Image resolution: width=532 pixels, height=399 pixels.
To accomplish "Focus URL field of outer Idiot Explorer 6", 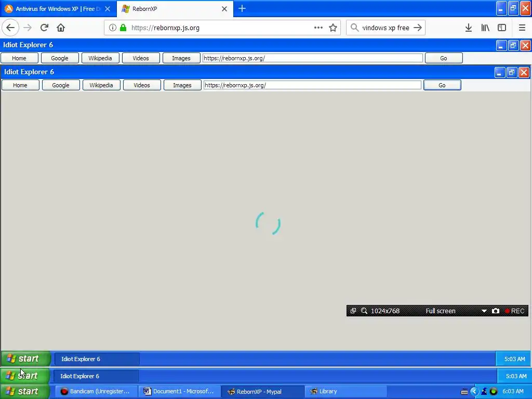I will pos(312,58).
